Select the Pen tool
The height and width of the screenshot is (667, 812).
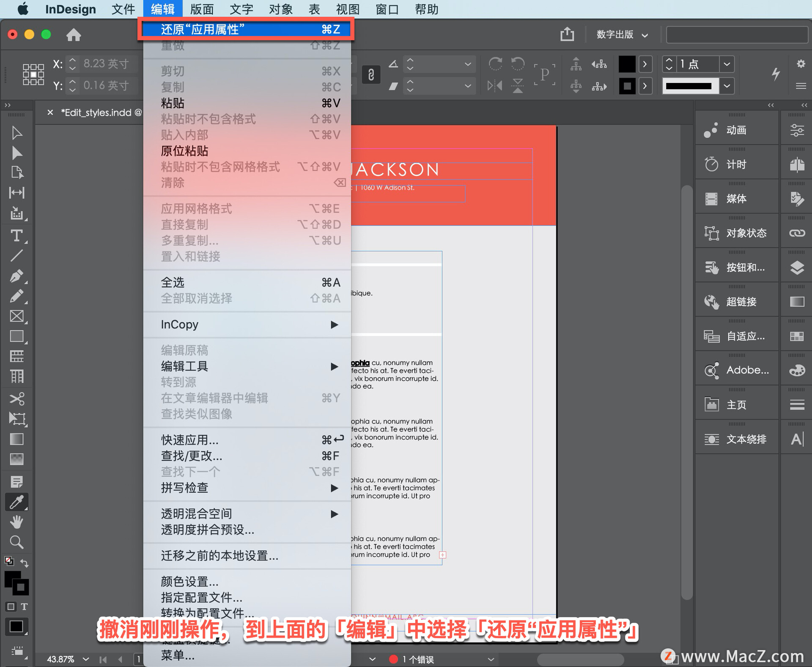16,276
